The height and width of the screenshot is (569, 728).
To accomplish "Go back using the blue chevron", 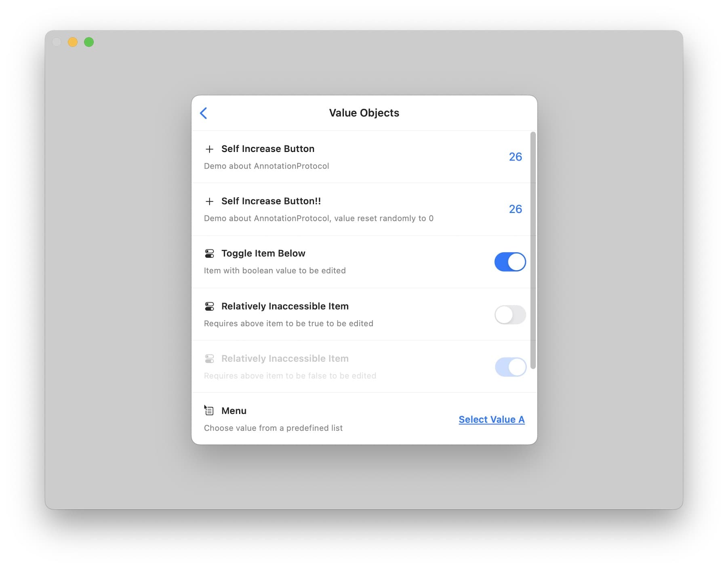I will click(204, 113).
